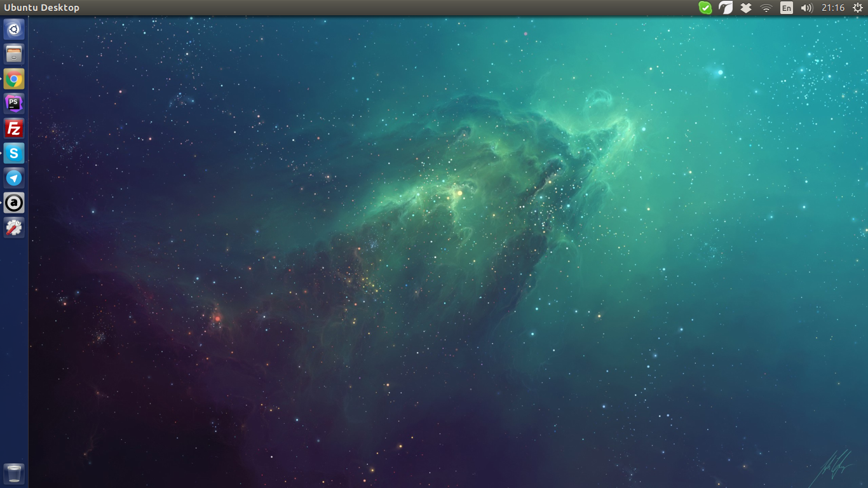Screen dimensions: 868x488
Task: Launch Google Chrome from the launcher
Action: pyautogui.click(x=14, y=79)
